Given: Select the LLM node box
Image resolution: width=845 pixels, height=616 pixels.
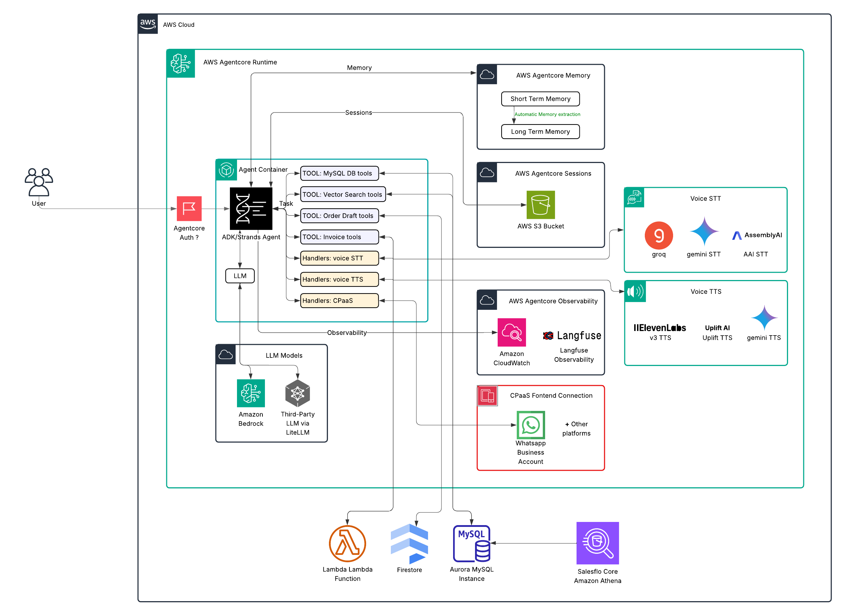Looking at the screenshot, I should pos(240,276).
